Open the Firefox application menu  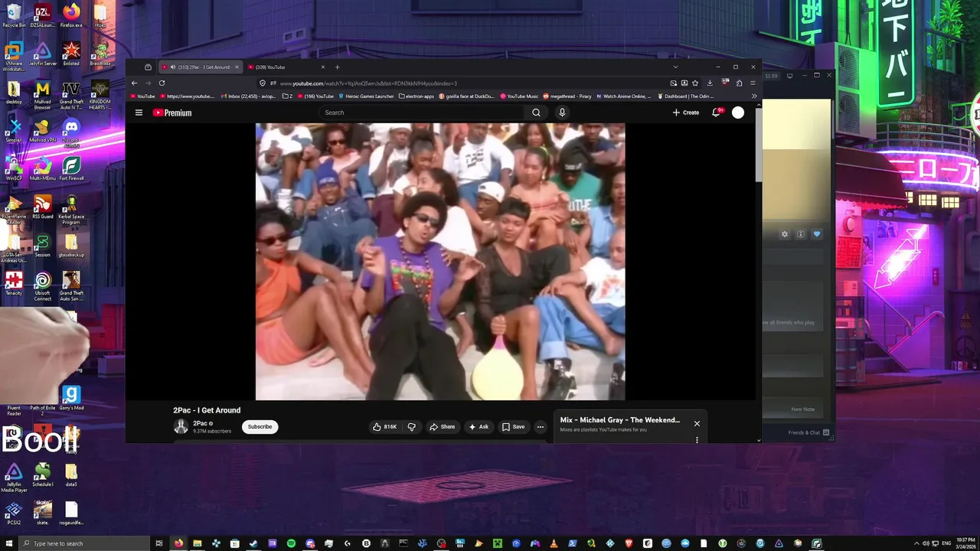point(753,83)
